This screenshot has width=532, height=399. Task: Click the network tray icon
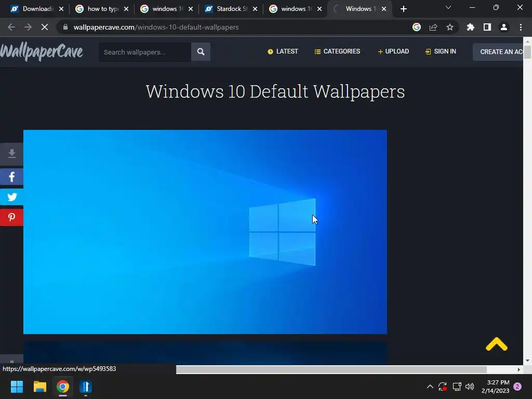(457, 387)
